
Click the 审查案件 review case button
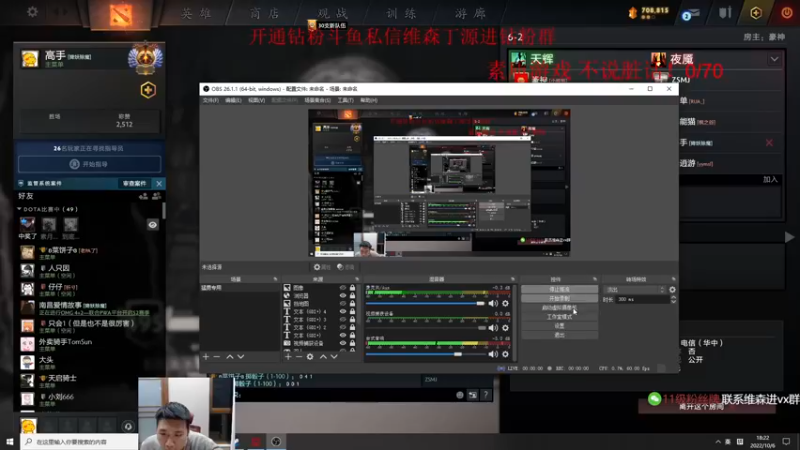[x=135, y=183]
